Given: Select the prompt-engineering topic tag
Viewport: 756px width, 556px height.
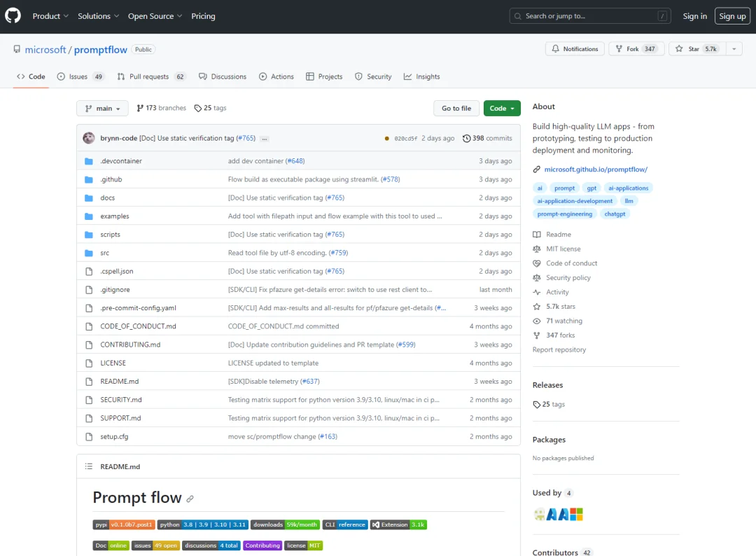Looking at the screenshot, I should click(565, 214).
